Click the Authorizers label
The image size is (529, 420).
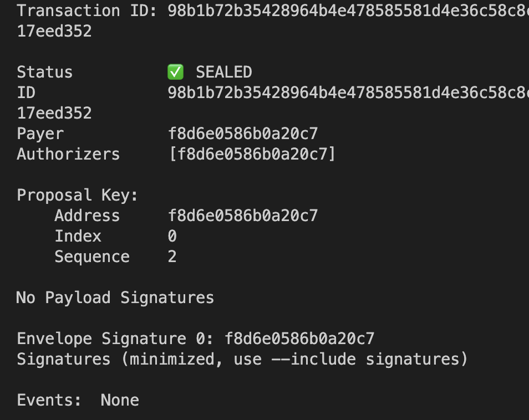(x=69, y=154)
